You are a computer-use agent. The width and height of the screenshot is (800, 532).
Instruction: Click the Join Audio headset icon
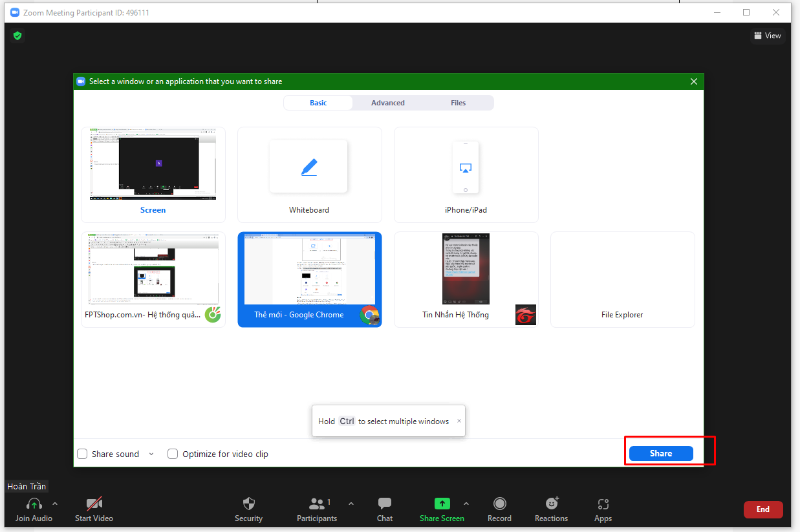(34, 504)
